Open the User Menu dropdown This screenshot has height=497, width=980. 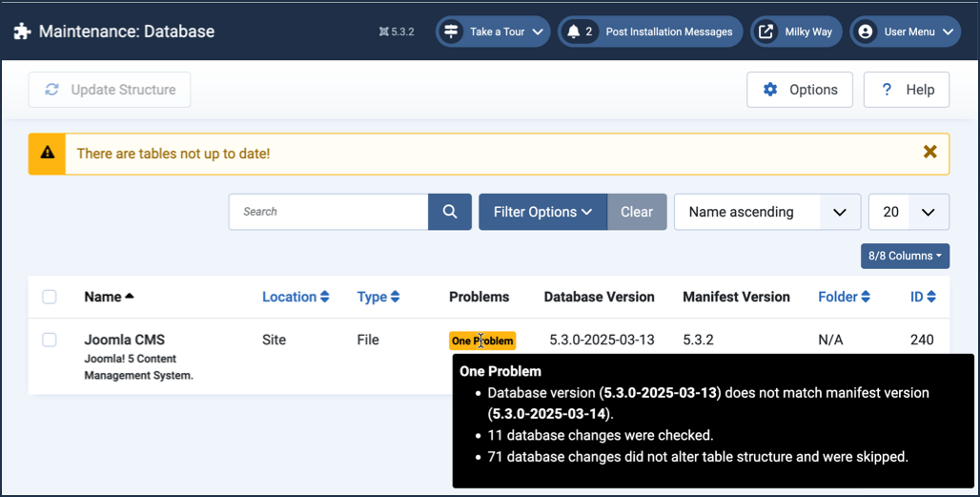[905, 31]
